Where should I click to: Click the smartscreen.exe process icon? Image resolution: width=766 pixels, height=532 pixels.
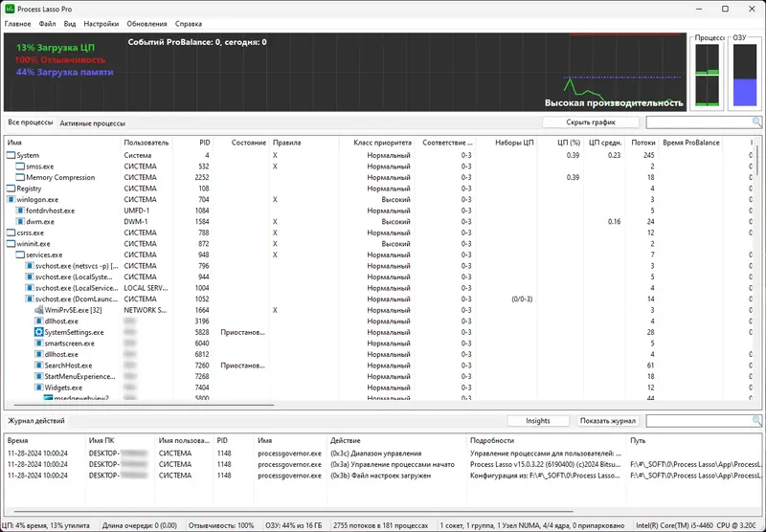(x=39, y=344)
